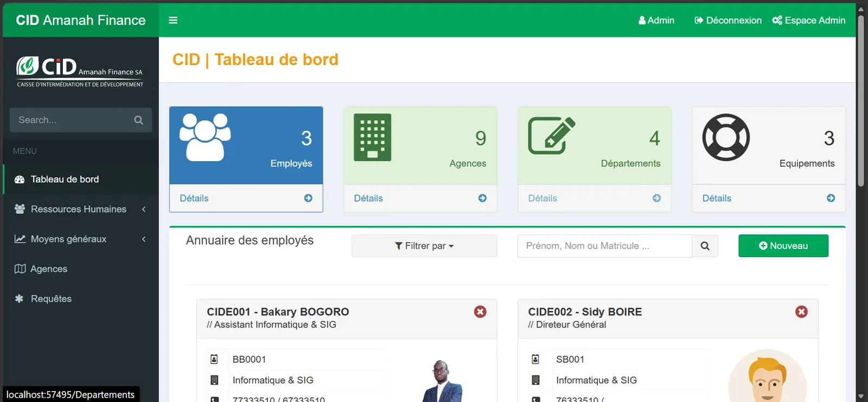The height and width of the screenshot is (402, 868).
Task: Click the Agences building icon
Action: (x=372, y=137)
